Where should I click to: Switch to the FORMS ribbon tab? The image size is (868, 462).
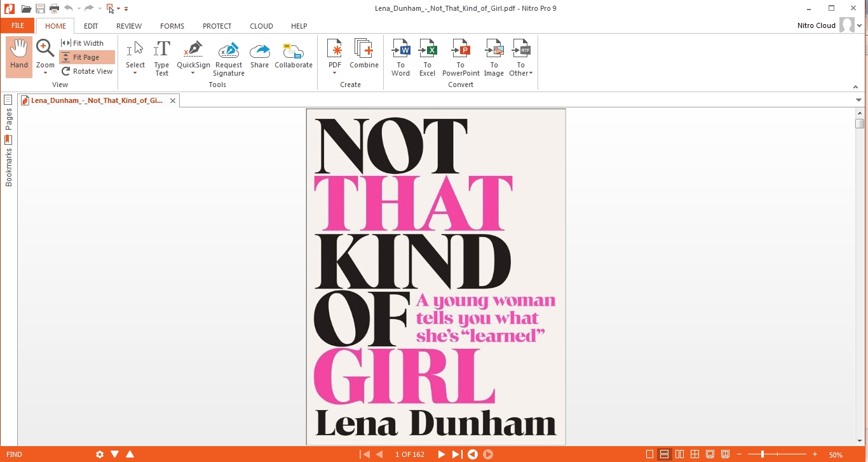[x=172, y=26]
